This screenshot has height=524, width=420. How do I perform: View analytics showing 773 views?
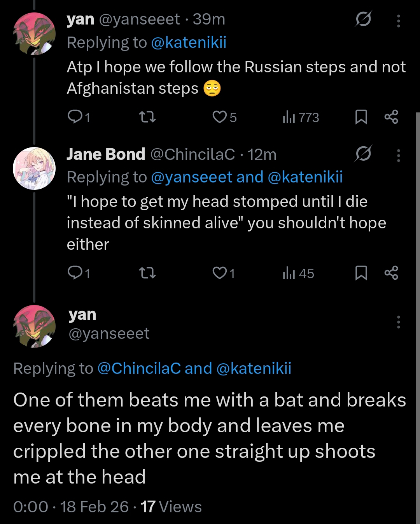tap(301, 117)
